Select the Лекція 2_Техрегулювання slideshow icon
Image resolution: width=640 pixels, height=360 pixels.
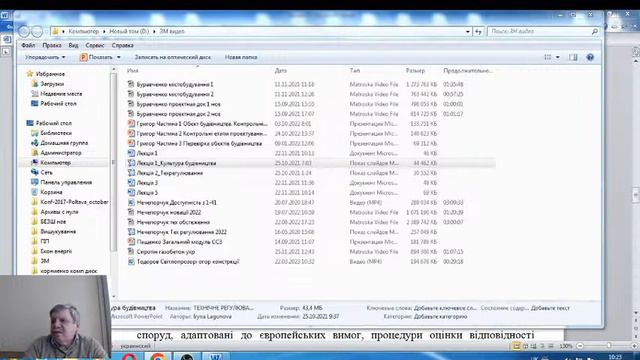pyautogui.click(x=131, y=173)
